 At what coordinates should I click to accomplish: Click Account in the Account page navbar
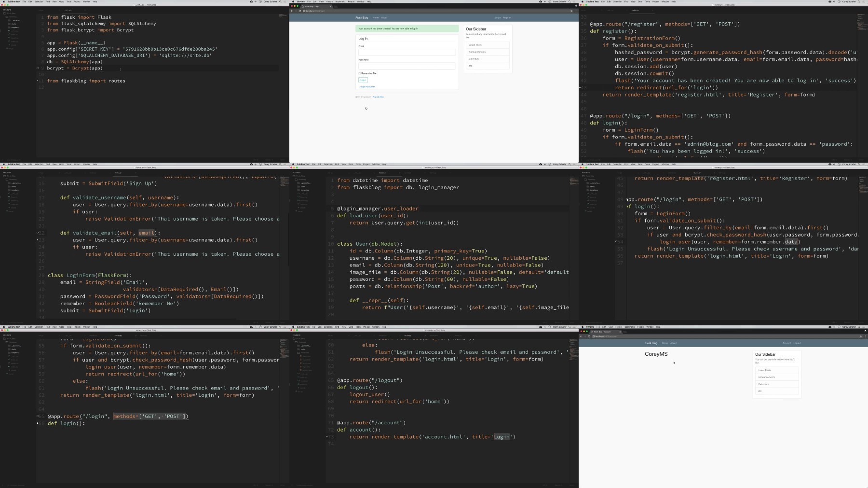(x=787, y=343)
